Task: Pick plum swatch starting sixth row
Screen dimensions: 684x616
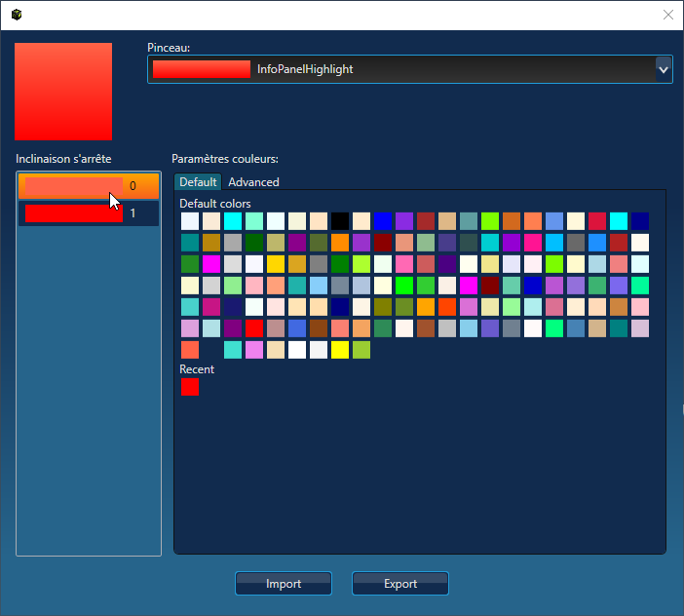Action: tap(190, 328)
